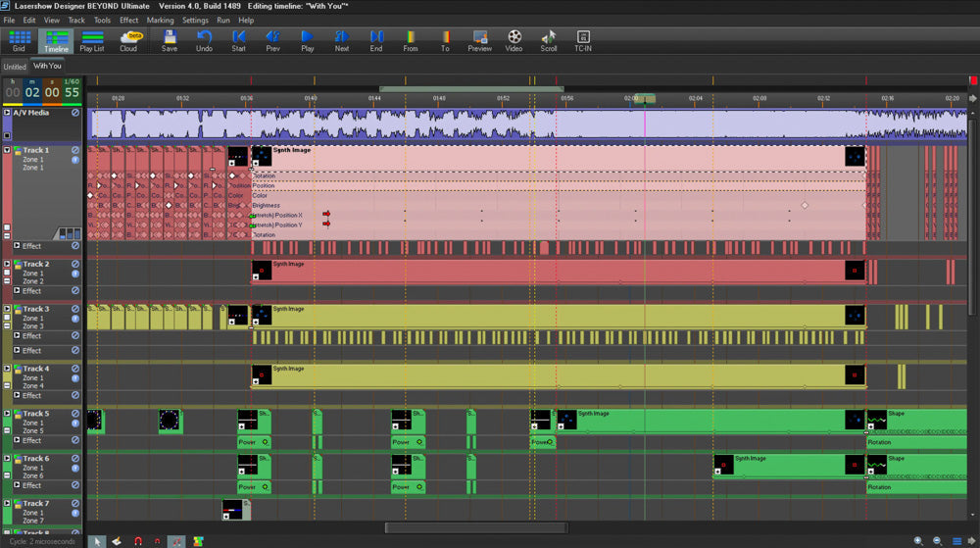Switch to the Untitled tab
Image resolution: width=980 pixels, height=548 pixels.
click(x=14, y=67)
